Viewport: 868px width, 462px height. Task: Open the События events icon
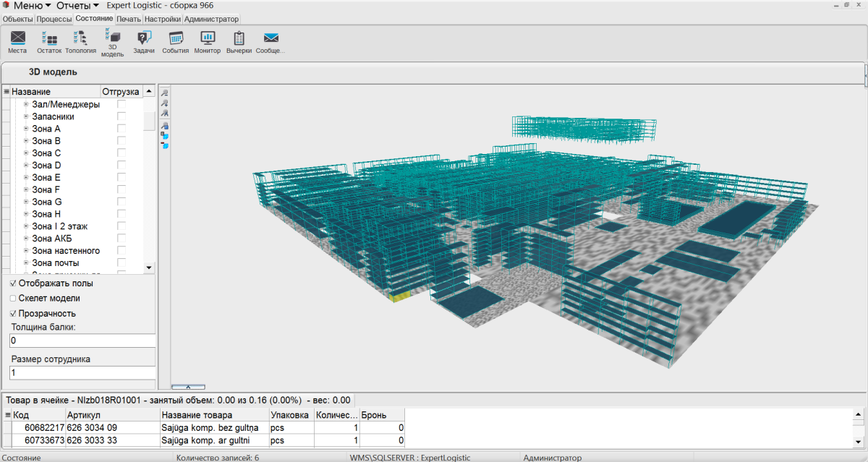[x=175, y=42]
